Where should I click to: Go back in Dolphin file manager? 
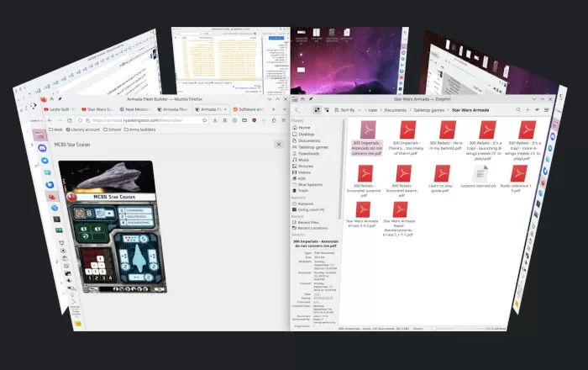point(297,109)
